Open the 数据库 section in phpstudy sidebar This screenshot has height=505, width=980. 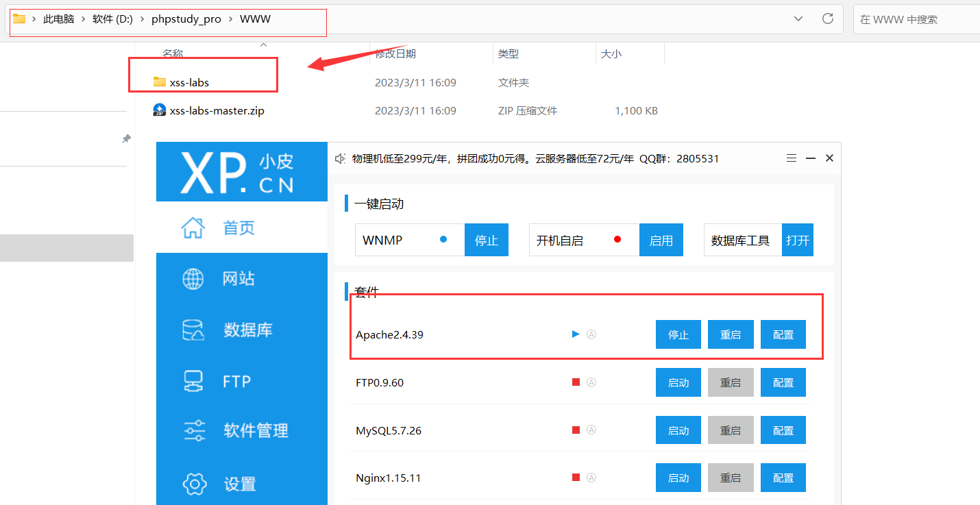[242, 330]
